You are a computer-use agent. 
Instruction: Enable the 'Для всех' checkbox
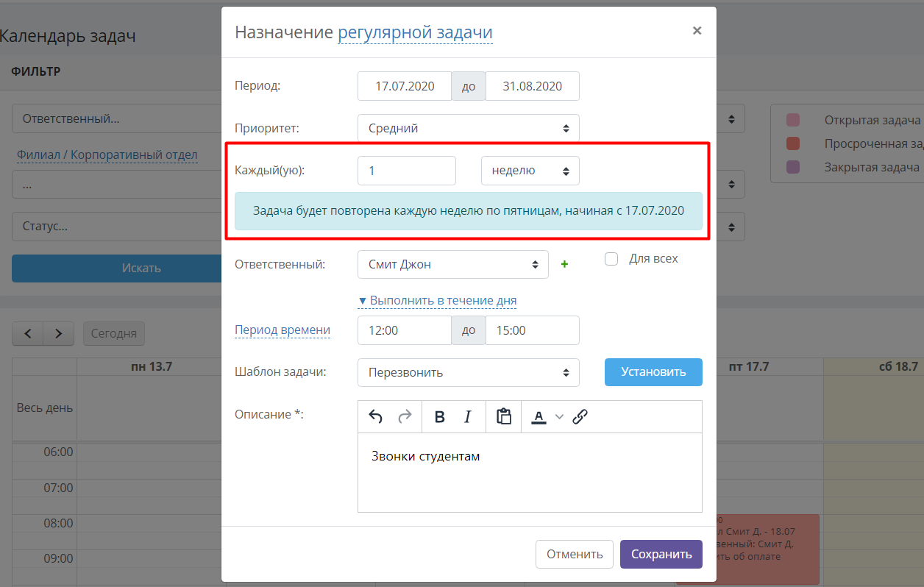[x=611, y=259]
